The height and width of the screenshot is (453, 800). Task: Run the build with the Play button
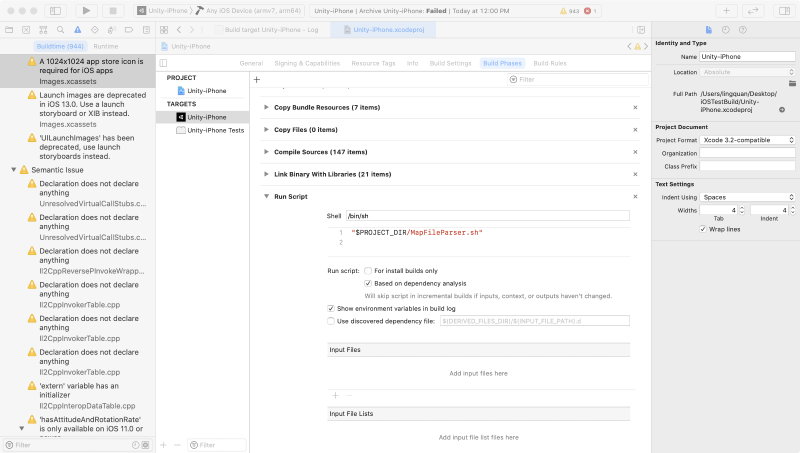point(86,10)
